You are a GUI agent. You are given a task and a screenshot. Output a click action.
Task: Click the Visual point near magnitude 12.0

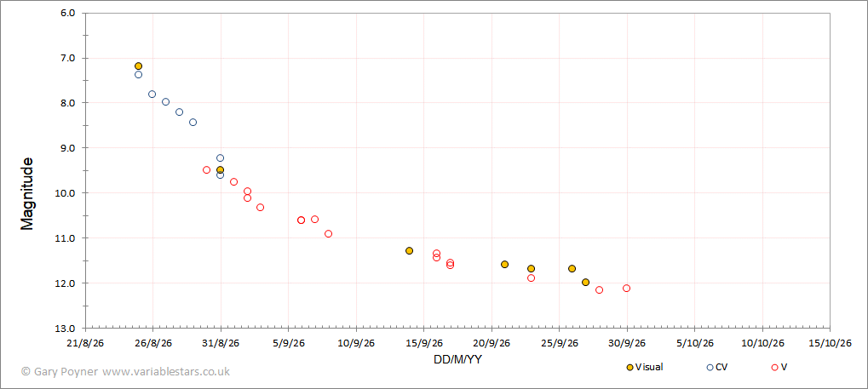pyautogui.click(x=586, y=283)
